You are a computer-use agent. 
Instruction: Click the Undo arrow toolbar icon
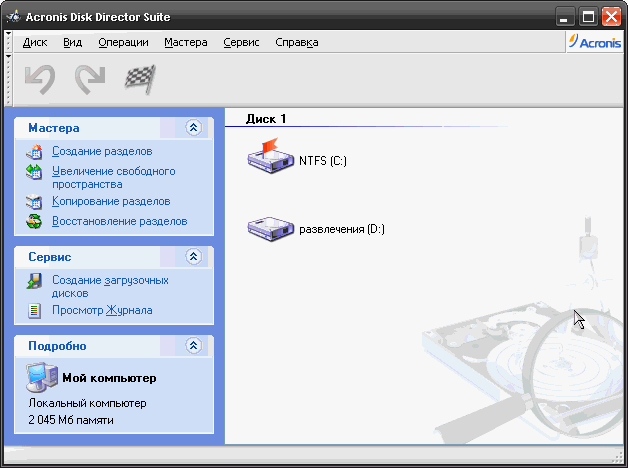40,79
